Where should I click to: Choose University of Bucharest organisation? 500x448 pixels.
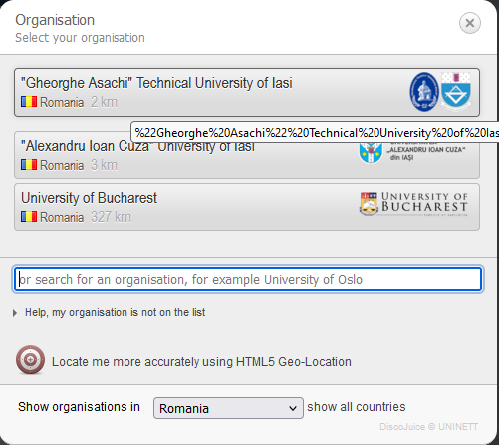[x=247, y=207]
